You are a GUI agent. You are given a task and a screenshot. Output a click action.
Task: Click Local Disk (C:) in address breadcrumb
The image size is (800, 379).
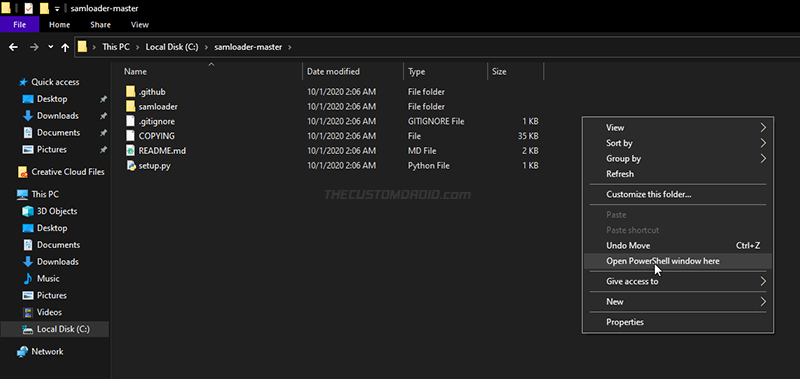171,47
